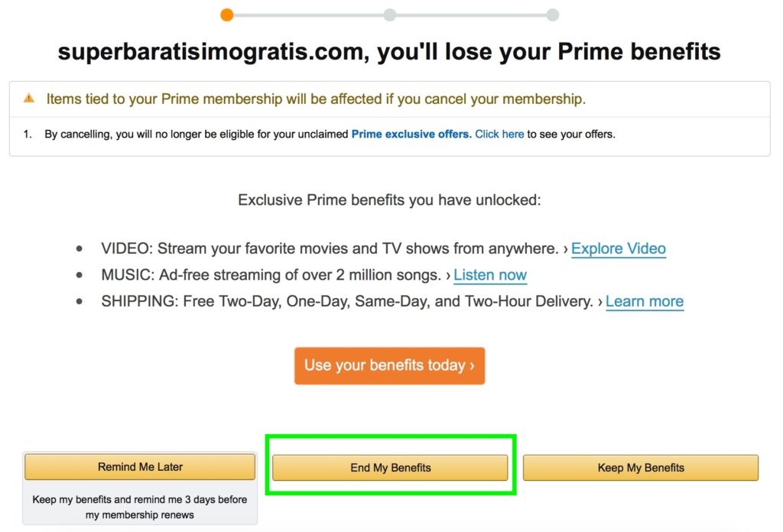Select the Remind Me Later button
783x532 pixels.
(x=140, y=466)
